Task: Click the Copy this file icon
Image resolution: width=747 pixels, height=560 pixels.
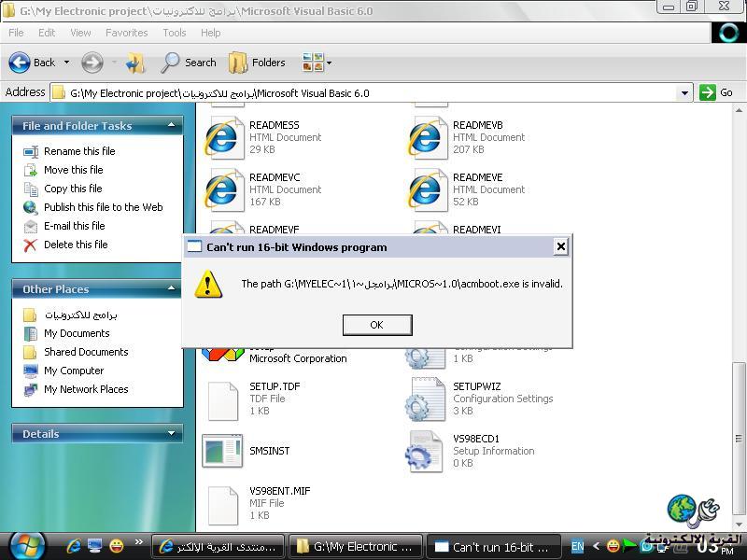Action: [x=31, y=189]
